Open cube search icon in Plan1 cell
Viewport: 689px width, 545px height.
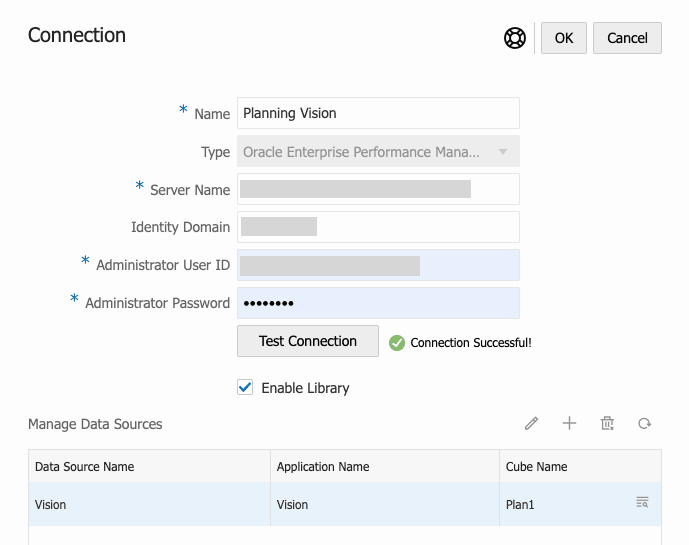[x=642, y=503]
